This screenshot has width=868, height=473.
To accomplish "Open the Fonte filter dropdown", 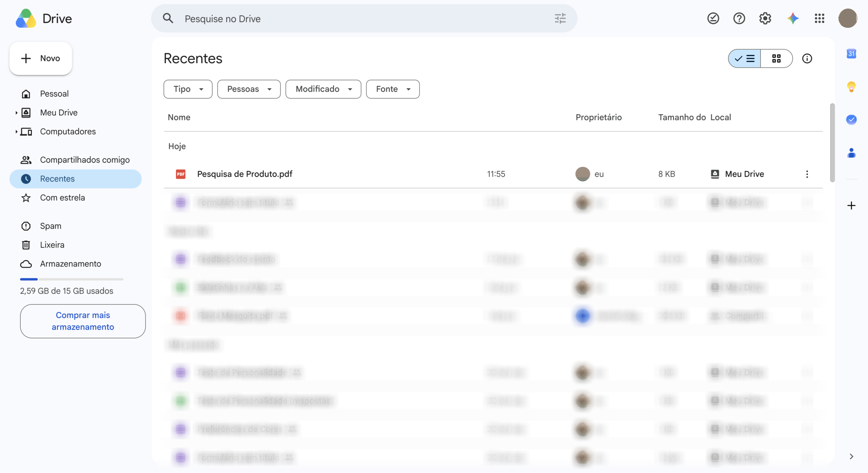I will pyautogui.click(x=393, y=89).
